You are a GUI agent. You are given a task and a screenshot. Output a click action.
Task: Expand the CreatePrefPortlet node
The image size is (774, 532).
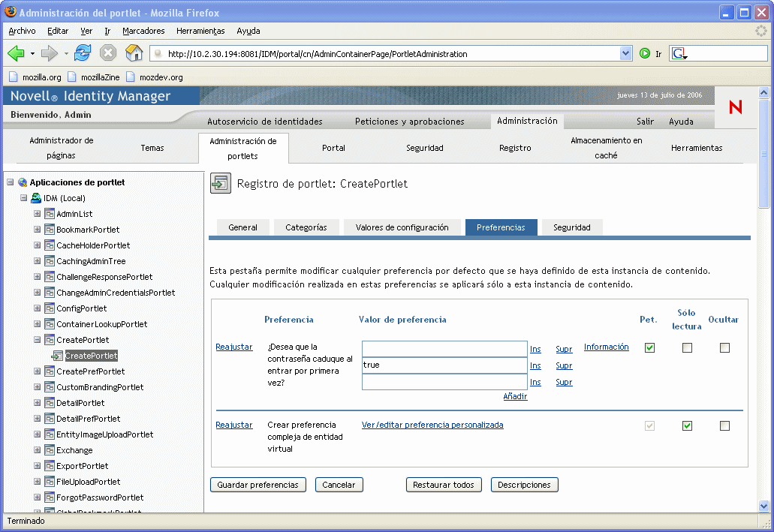(x=37, y=371)
